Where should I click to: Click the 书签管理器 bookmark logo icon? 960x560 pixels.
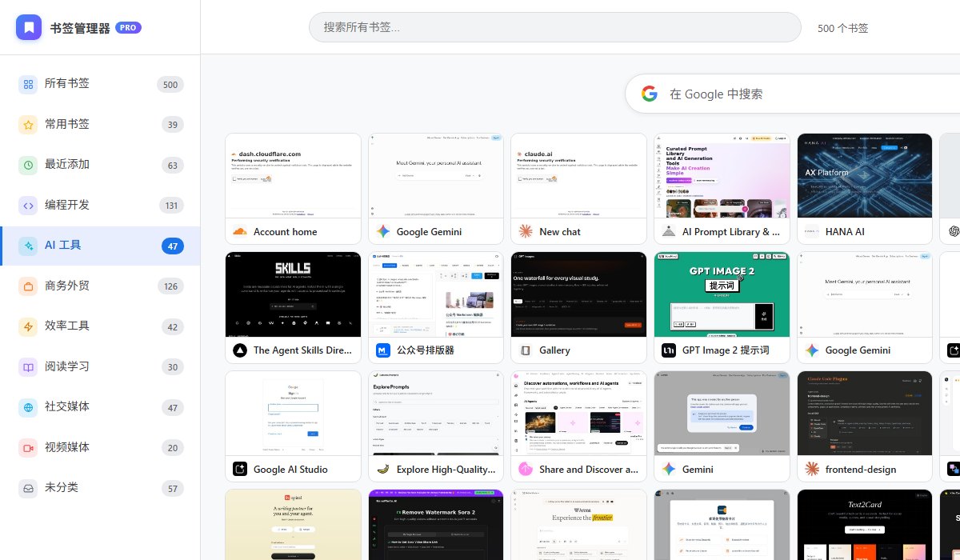tap(29, 27)
